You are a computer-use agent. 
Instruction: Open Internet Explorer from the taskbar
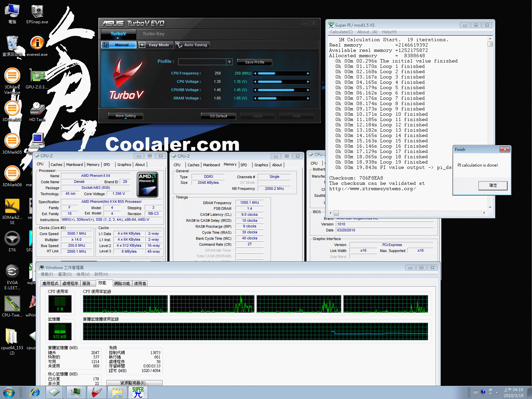(35, 392)
